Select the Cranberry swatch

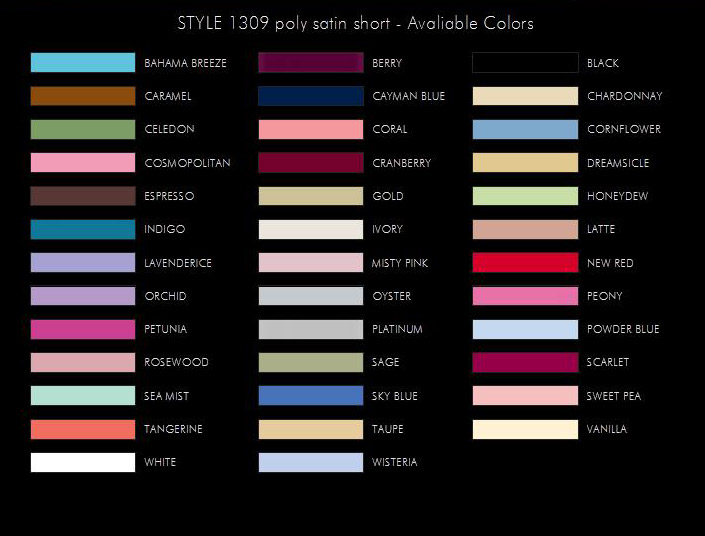click(311, 162)
